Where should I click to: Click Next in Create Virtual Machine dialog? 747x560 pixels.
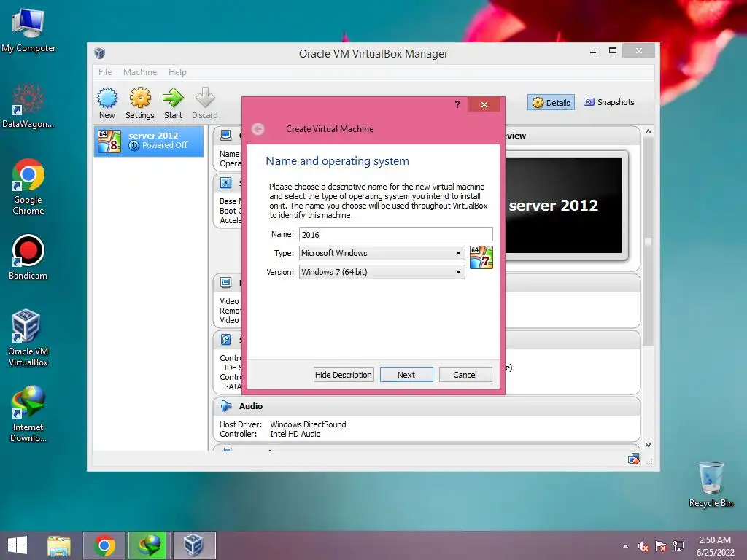(x=406, y=375)
